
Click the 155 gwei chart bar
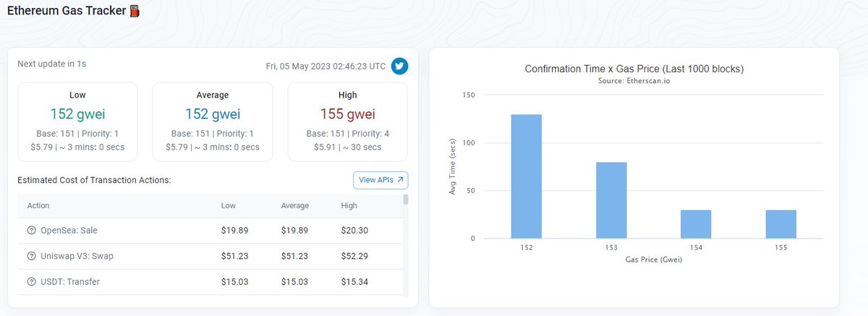[780, 224]
